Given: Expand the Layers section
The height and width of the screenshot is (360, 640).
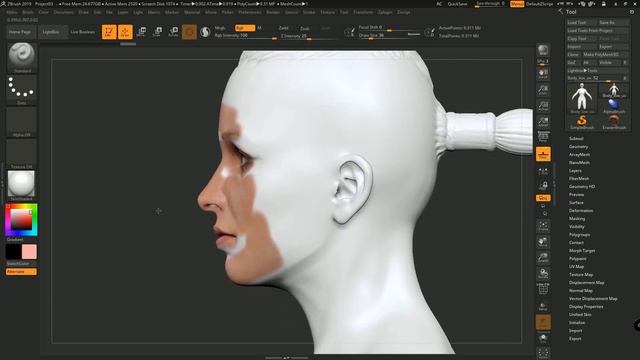Looking at the screenshot, I should pyautogui.click(x=576, y=171).
